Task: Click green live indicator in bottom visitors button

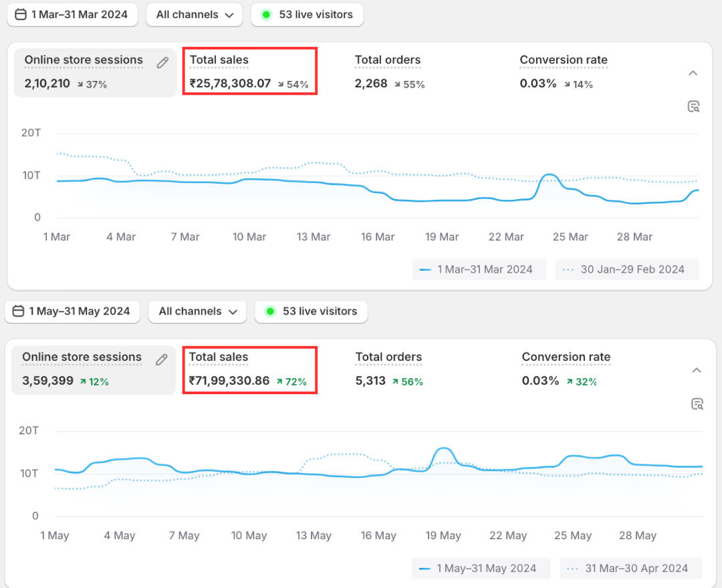Action: point(270,311)
